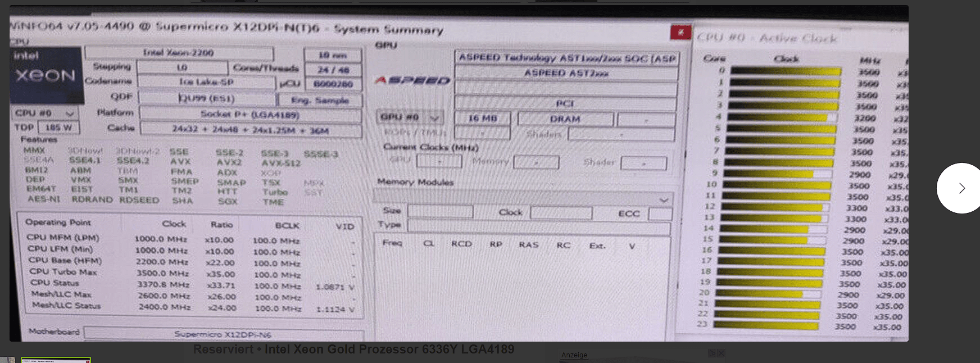
Task: Click the Ice Lake-SP codename field
Action: pyautogui.click(x=206, y=82)
